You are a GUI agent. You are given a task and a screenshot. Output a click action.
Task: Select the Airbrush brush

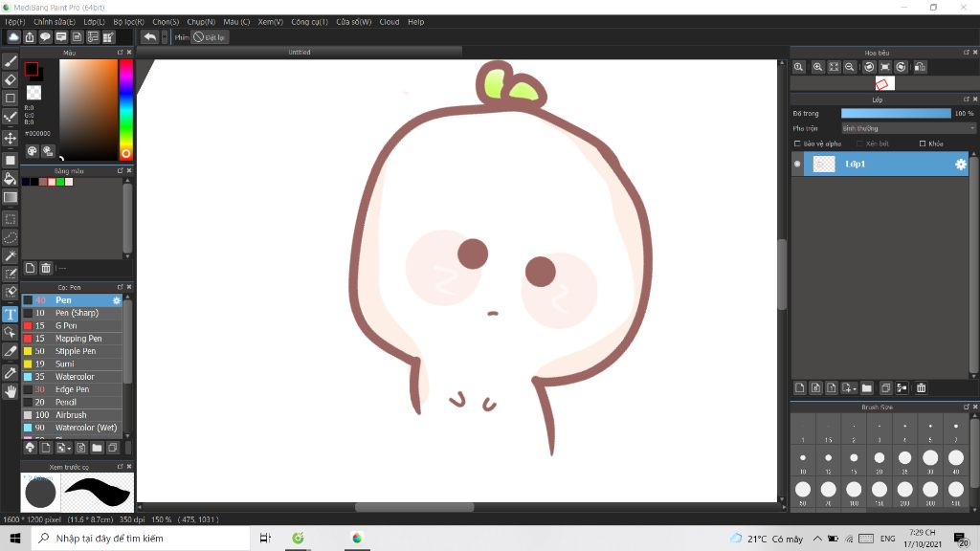point(72,415)
